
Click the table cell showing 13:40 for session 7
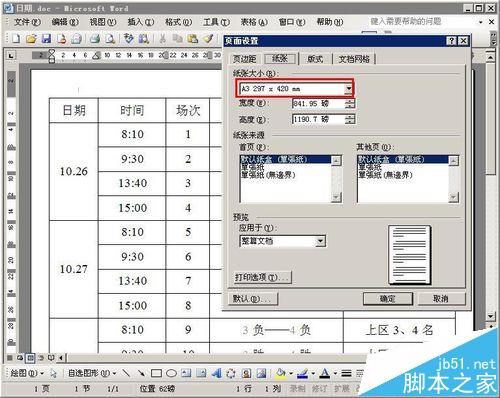[x=133, y=281]
